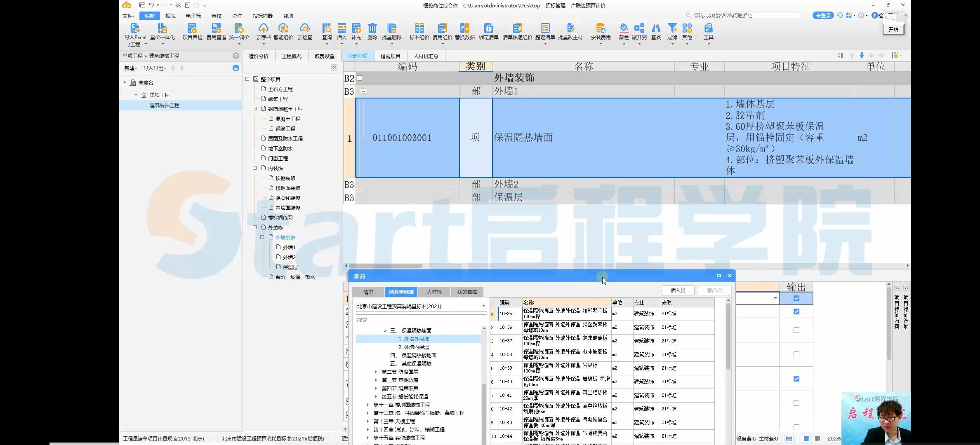980x445 pixels.
Task: Collapse the 钢筋混凝土工程 tree node
Action: pos(254,109)
